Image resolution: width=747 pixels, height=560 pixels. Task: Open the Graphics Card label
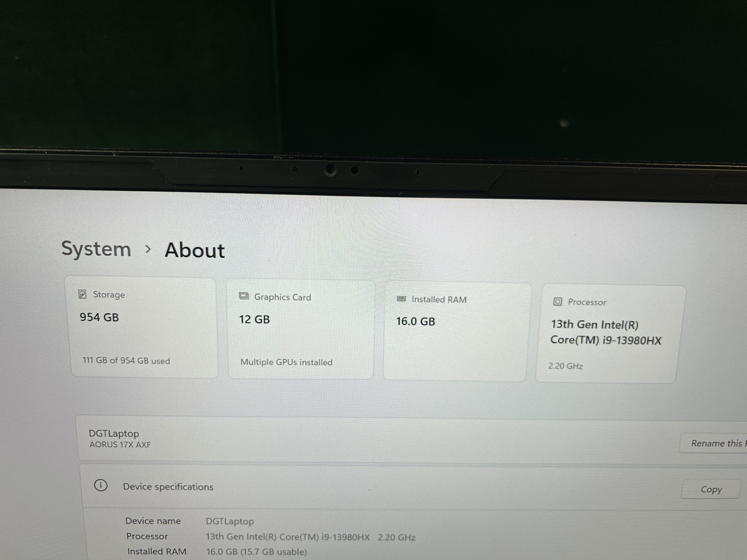tap(282, 297)
